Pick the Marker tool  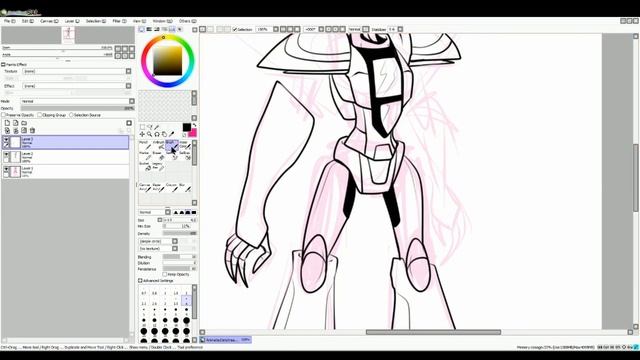pyautogui.click(x=145, y=156)
